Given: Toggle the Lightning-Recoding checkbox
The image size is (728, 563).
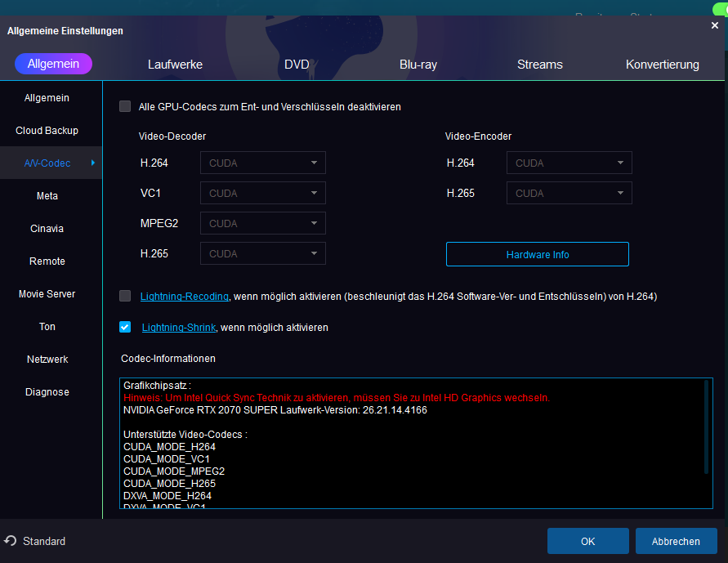Looking at the screenshot, I should 125,296.
